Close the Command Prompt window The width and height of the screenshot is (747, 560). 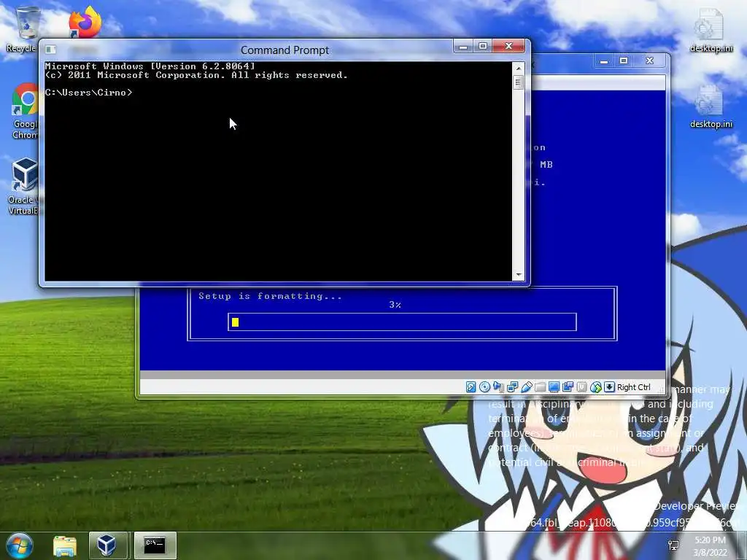(x=508, y=46)
